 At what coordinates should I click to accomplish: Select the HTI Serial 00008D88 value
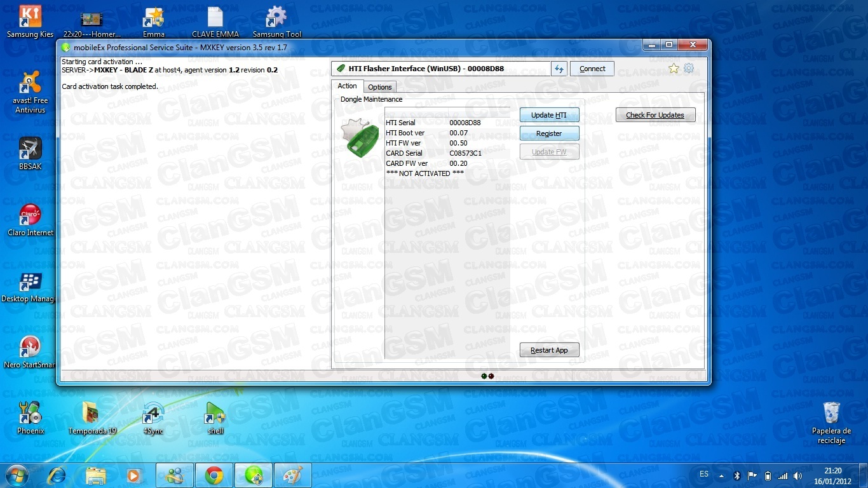465,123
